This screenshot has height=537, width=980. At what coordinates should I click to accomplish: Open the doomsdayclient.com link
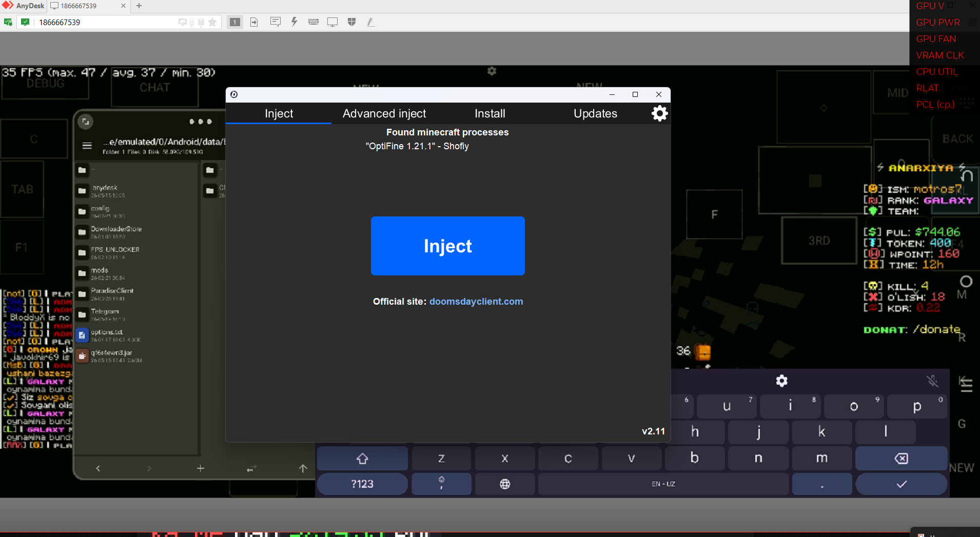coord(476,302)
